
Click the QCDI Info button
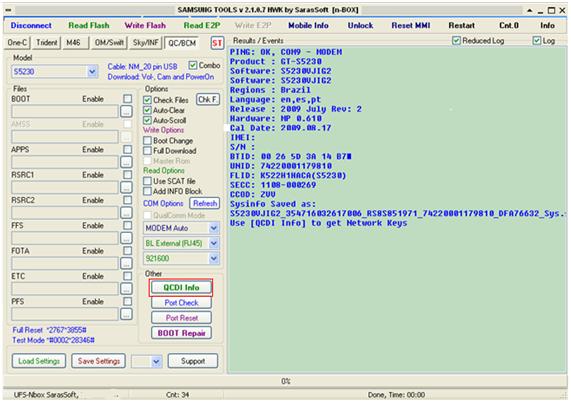(x=181, y=288)
